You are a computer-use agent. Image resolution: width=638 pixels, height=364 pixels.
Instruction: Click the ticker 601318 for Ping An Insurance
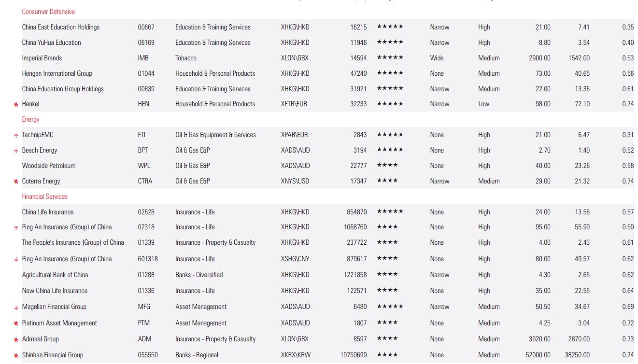148,259
